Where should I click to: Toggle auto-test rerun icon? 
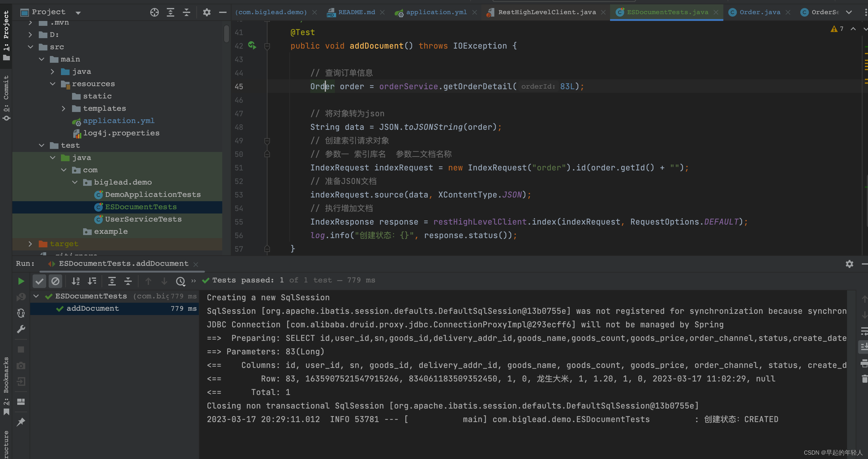[x=21, y=313]
